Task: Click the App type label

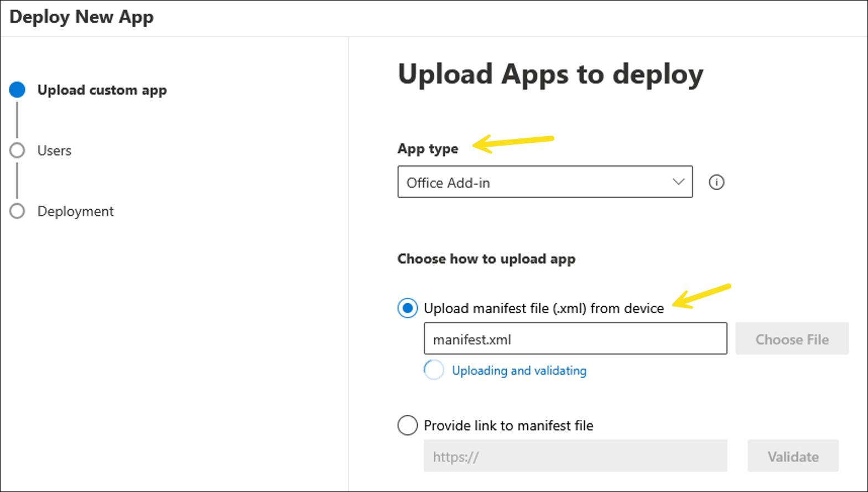Action: [428, 149]
